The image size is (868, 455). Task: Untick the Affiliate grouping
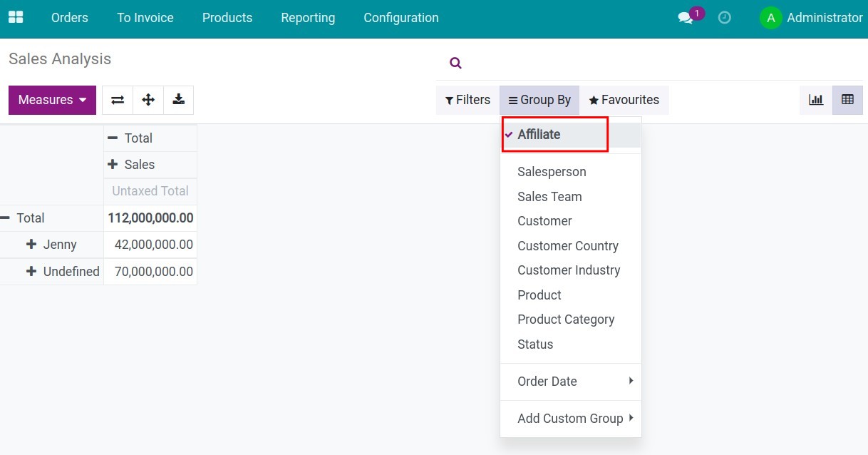(539, 134)
